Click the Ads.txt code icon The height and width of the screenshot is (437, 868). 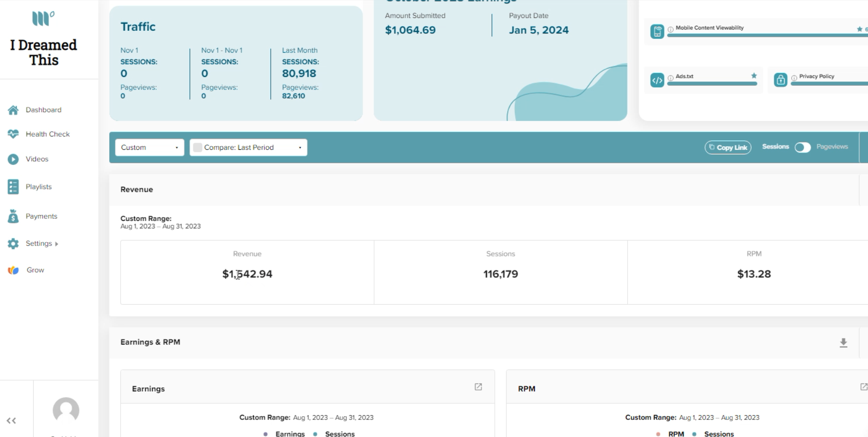click(657, 80)
